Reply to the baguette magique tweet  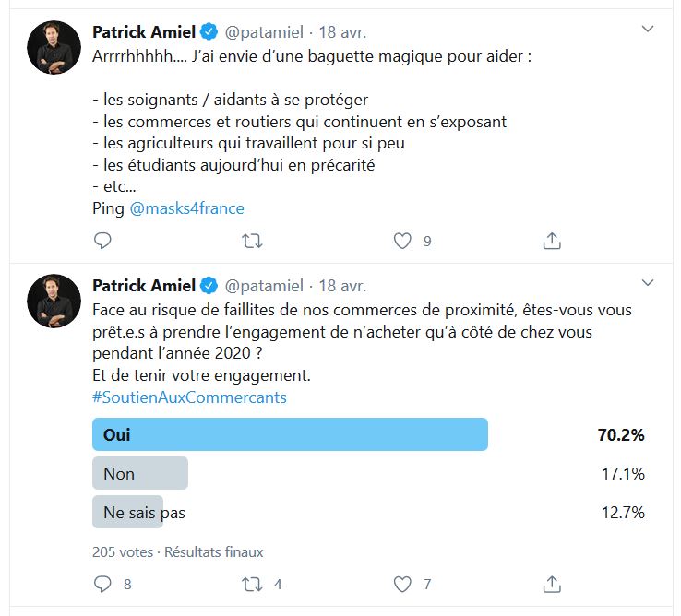[x=102, y=241]
